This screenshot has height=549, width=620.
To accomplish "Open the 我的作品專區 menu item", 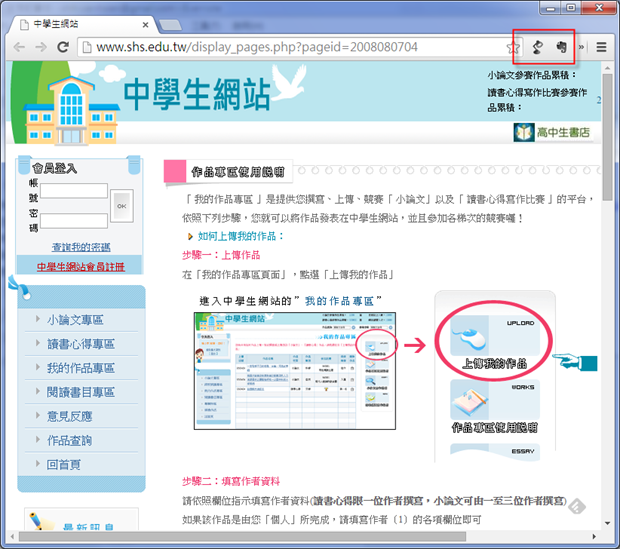I will 81,368.
